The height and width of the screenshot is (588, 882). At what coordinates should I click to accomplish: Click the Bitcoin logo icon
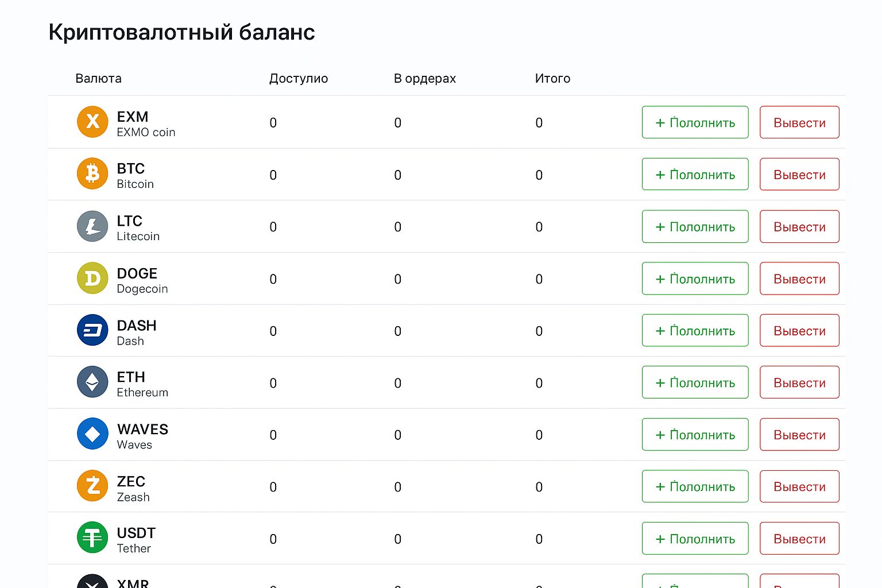(92, 173)
